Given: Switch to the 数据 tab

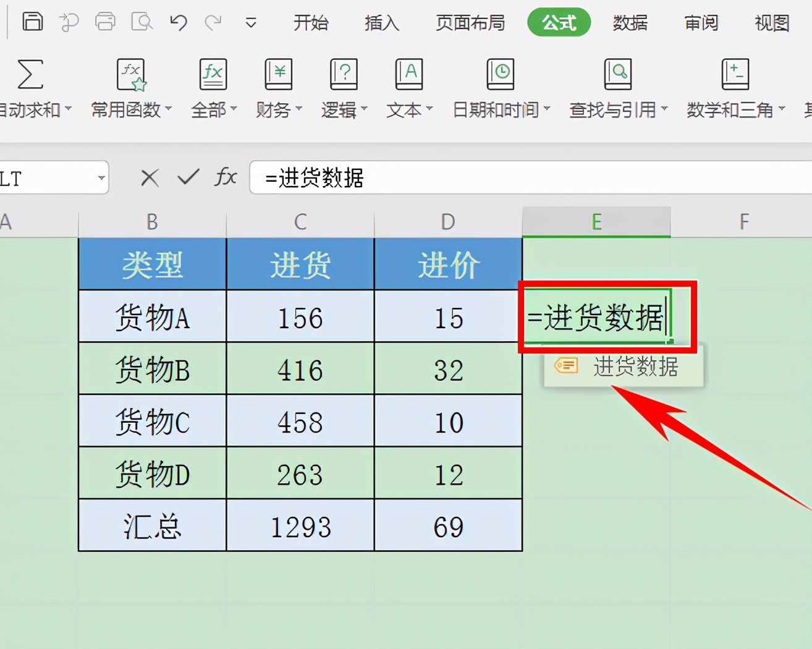Looking at the screenshot, I should coord(630,23).
